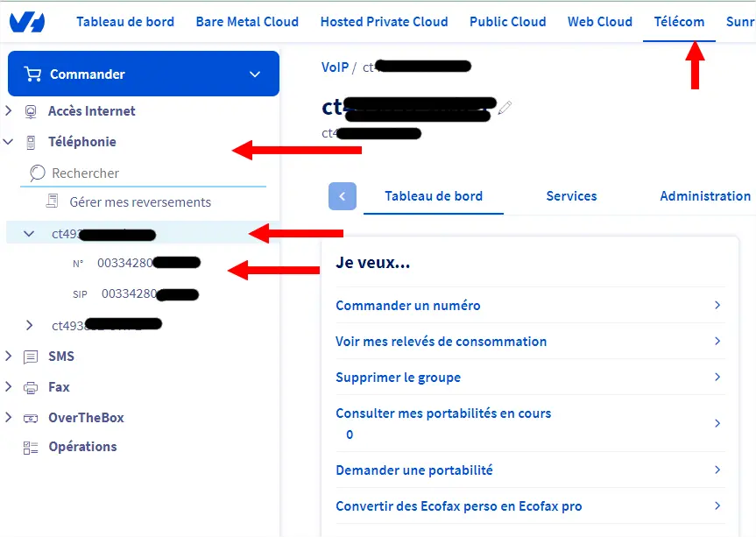Expand the SMS section chevron

point(9,357)
